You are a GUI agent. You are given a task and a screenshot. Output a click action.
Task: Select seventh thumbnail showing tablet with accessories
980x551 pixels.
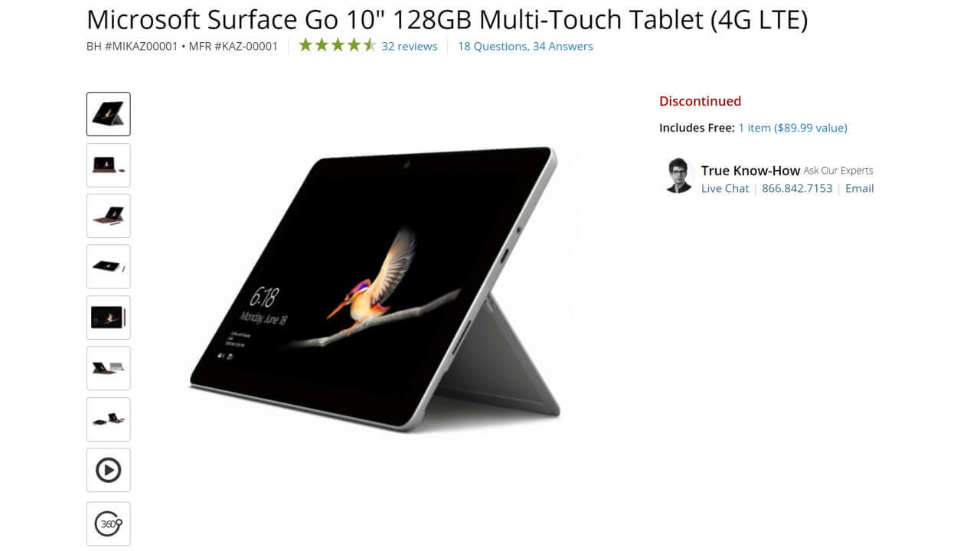pos(108,419)
